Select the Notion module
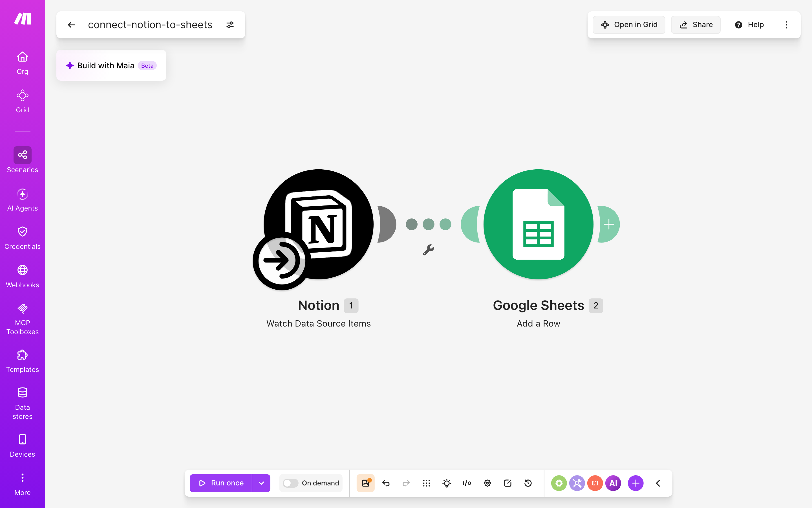Image resolution: width=812 pixels, height=508 pixels. pos(318,224)
